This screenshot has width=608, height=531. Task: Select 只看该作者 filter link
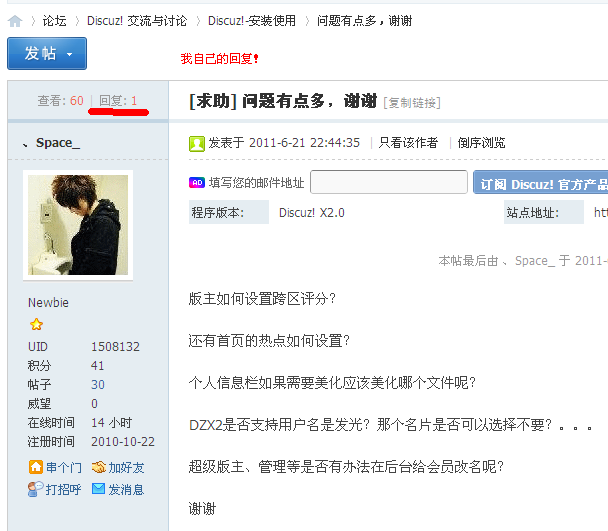click(408, 143)
